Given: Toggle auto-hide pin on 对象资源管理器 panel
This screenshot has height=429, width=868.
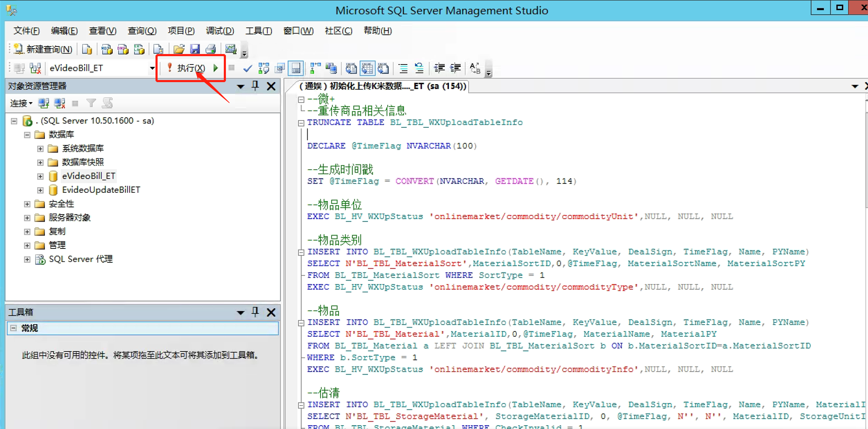Looking at the screenshot, I should coord(255,86).
